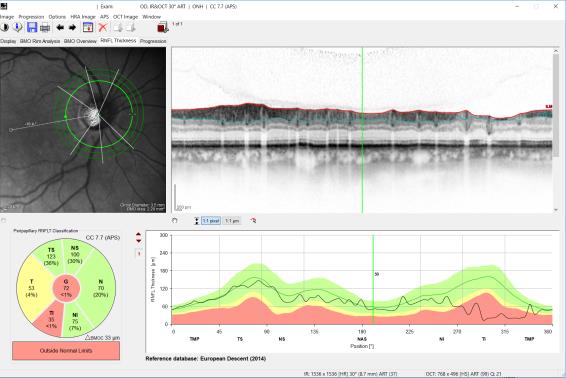Viewport: 566px width, 378px height.
Task: Toggle the 1:1 µm scale button
Action: (x=232, y=221)
